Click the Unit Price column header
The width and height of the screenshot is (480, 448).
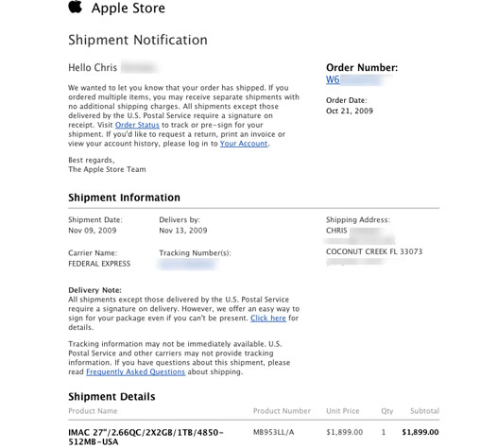(x=343, y=411)
